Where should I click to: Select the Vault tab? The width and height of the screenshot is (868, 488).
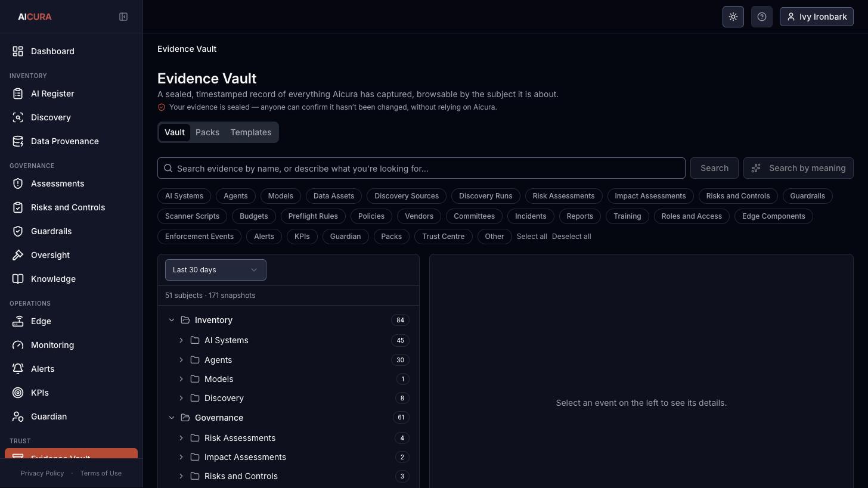pos(175,132)
